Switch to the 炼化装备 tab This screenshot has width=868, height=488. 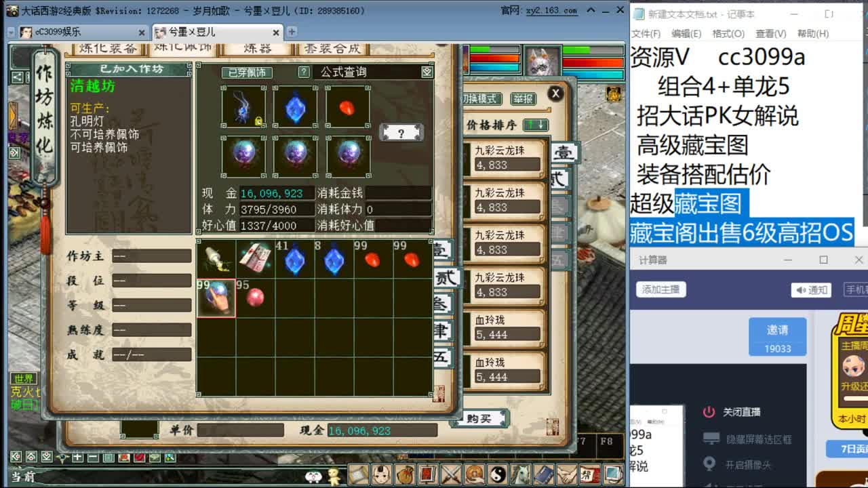pyautogui.click(x=108, y=49)
